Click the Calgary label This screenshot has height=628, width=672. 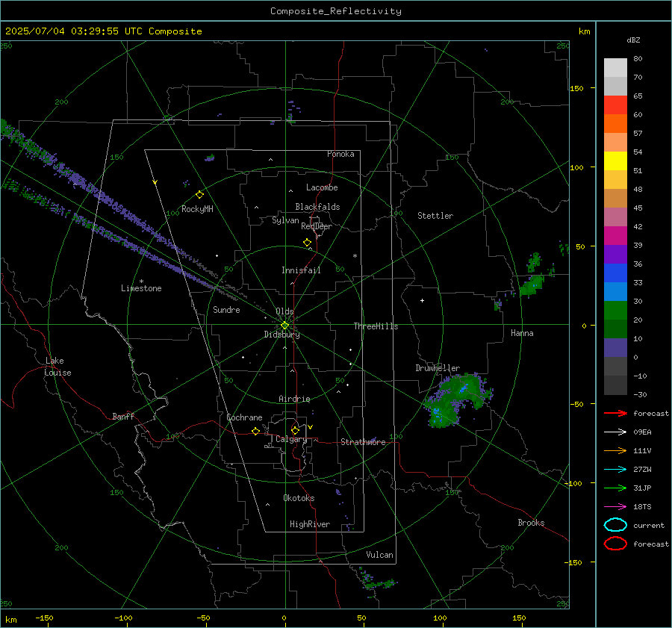click(291, 439)
